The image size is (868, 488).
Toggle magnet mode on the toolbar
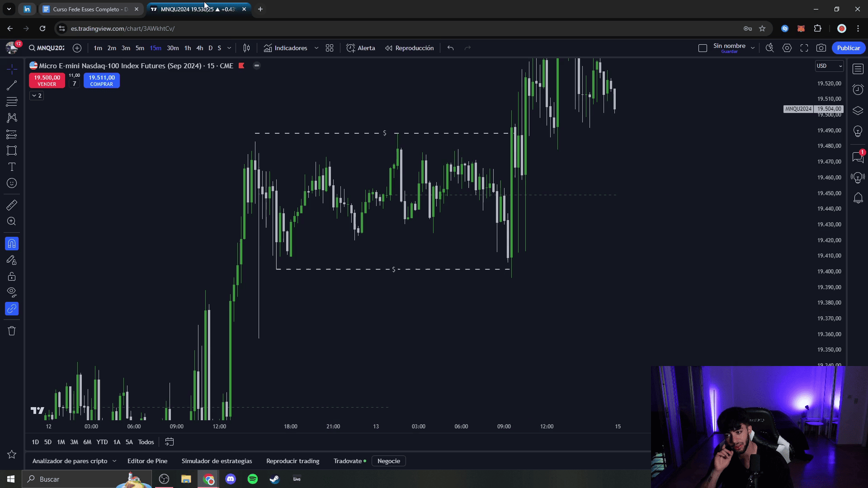[12, 244]
